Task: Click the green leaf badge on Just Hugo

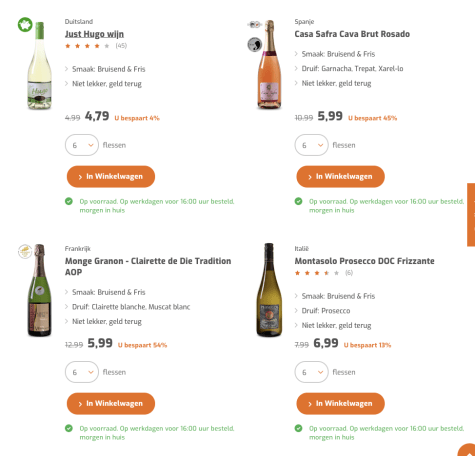Action: (25, 25)
